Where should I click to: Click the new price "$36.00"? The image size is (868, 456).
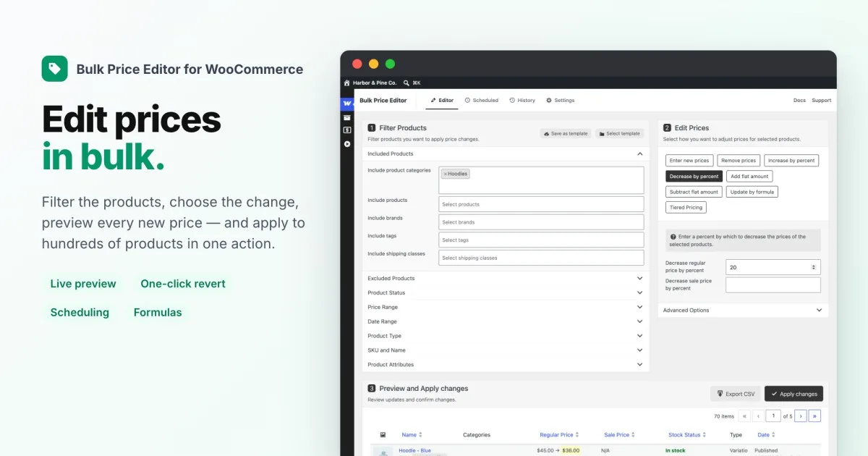569,450
